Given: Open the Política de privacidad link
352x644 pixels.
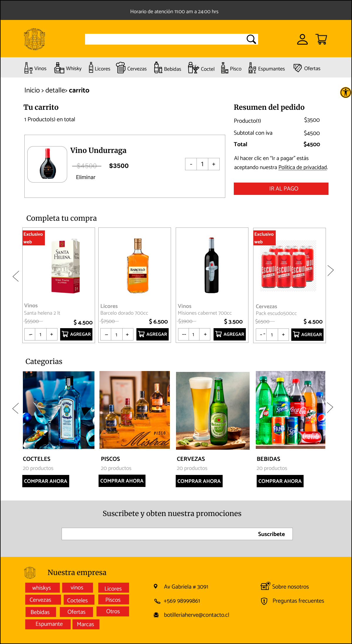Looking at the screenshot, I should (302, 167).
